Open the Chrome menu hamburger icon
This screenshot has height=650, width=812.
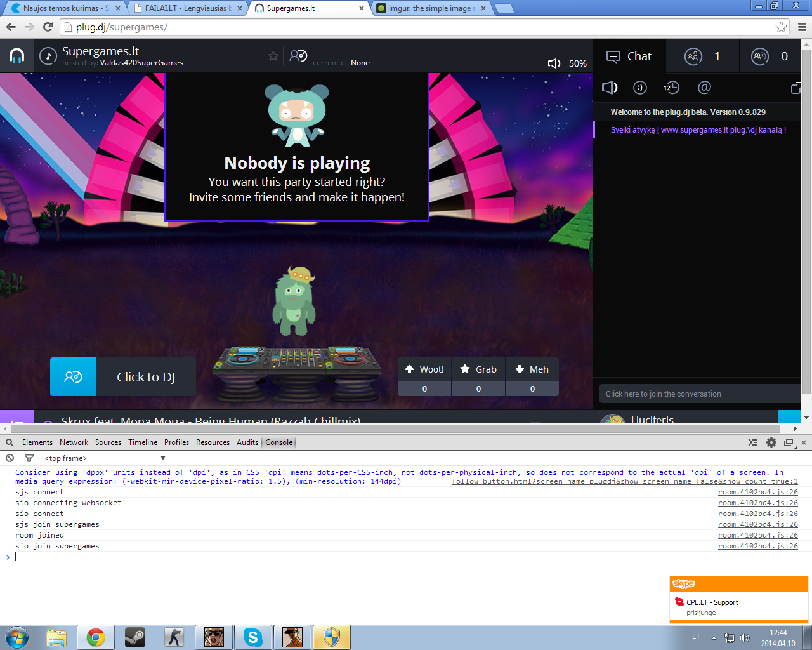pyautogui.click(x=802, y=27)
